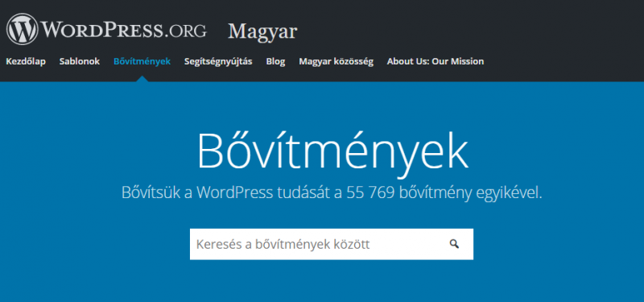Click the magnifier search icon in search box
Screen dimensions: 644x302
(454, 244)
